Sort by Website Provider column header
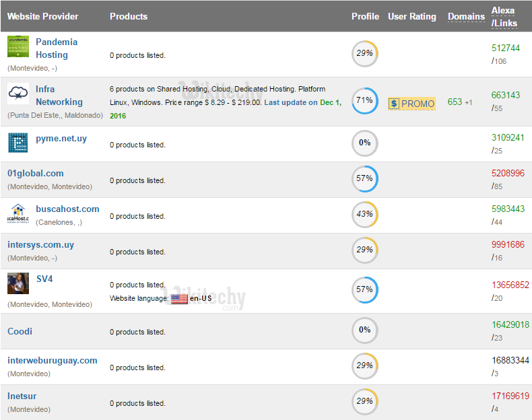532x420 pixels. (x=43, y=16)
